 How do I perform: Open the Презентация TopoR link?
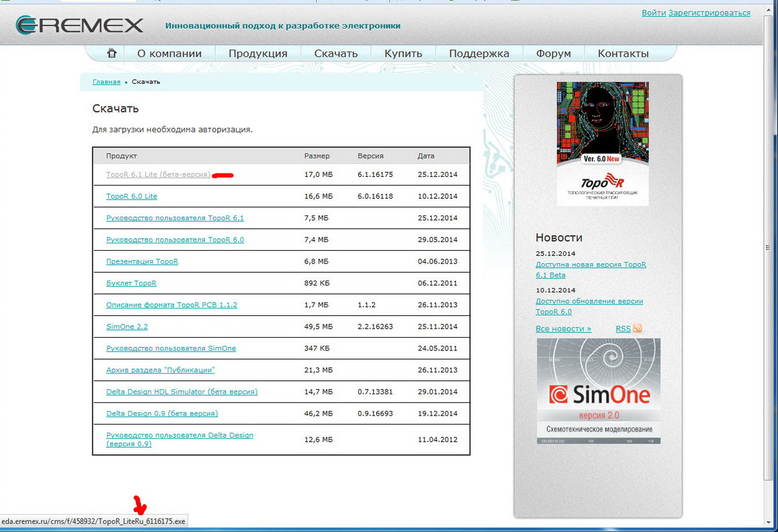[x=142, y=261]
